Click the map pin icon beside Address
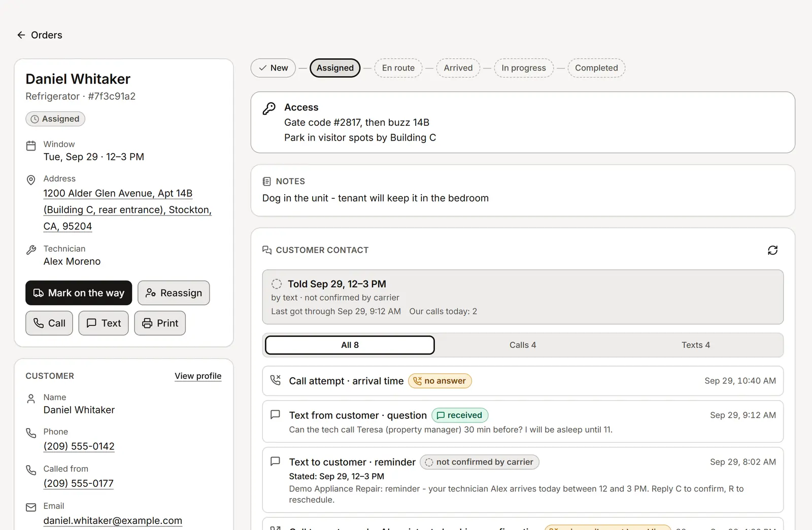Viewport: 812px width, 530px height. pyautogui.click(x=31, y=180)
